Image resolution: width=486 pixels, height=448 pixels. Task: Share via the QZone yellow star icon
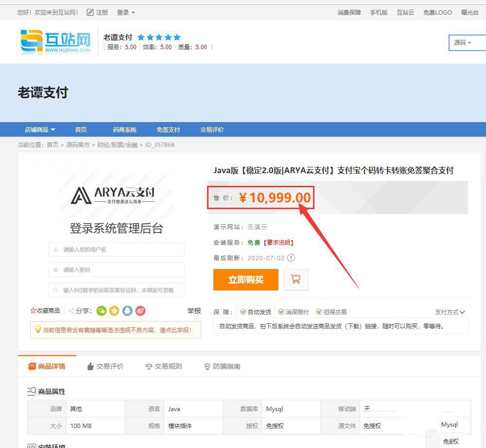[114, 311]
